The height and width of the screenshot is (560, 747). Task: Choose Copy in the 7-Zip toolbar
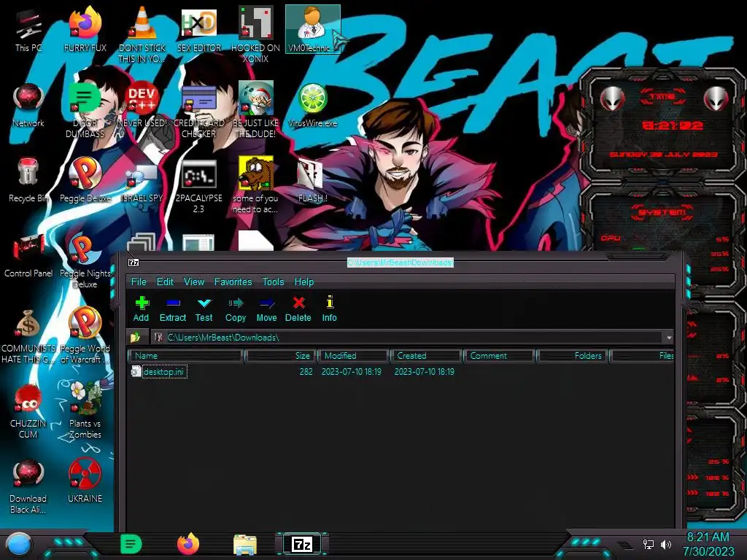tap(236, 308)
